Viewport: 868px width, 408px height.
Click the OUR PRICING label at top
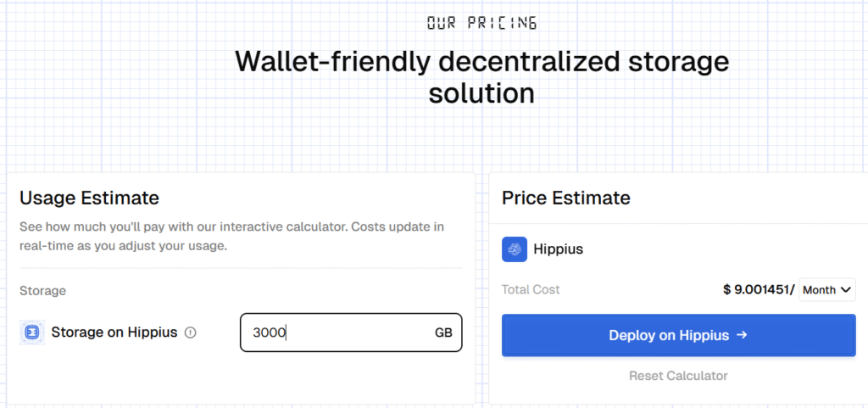coord(481,23)
